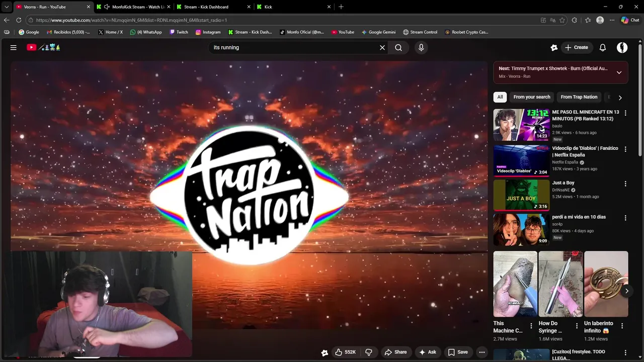Open options for Cuzitoo freestyle video
Image resolution: width=644 pixels, height=362 pixels.
[625, 352]
